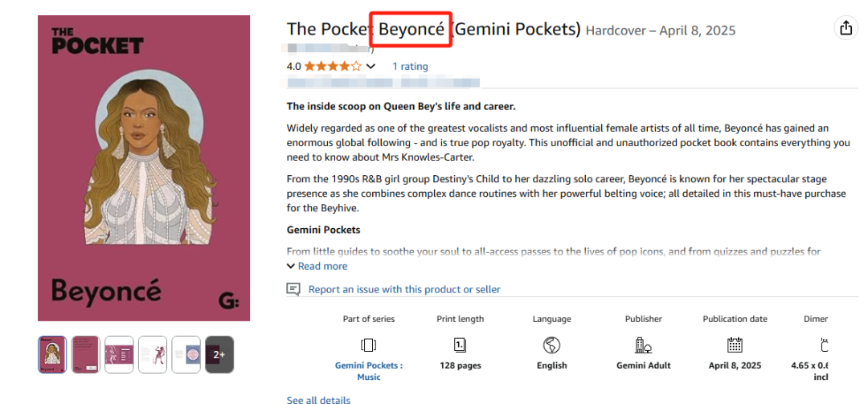The height and width of the screenshot is (404, 868).
Task: Click the Publication date calendar icon
Action: pyautogui.click(x=735, y=345)
